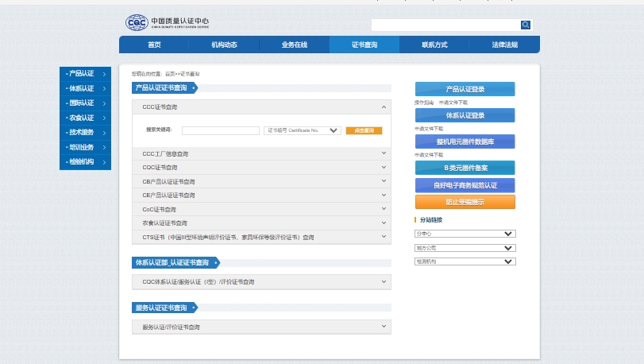Click the search magnifier icon in header
The width and height of the screenshot is (644, 364).
point(525,25)
